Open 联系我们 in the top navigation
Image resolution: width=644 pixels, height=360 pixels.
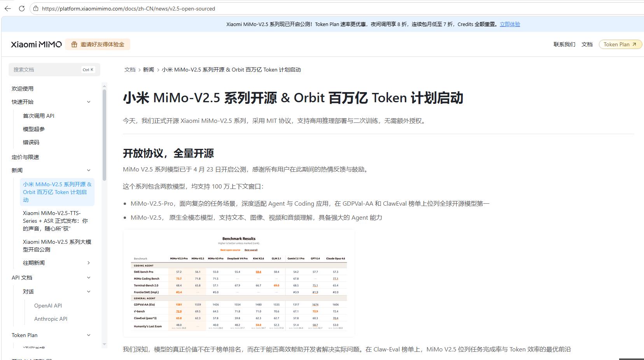point(564,44)
